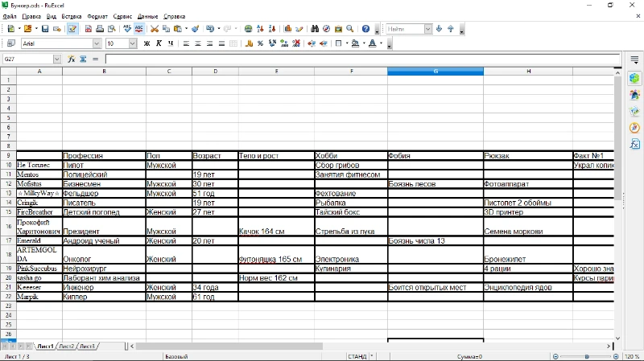Open the undo history dropdown arrow
644x361 pixels.
tap(218, 29)
